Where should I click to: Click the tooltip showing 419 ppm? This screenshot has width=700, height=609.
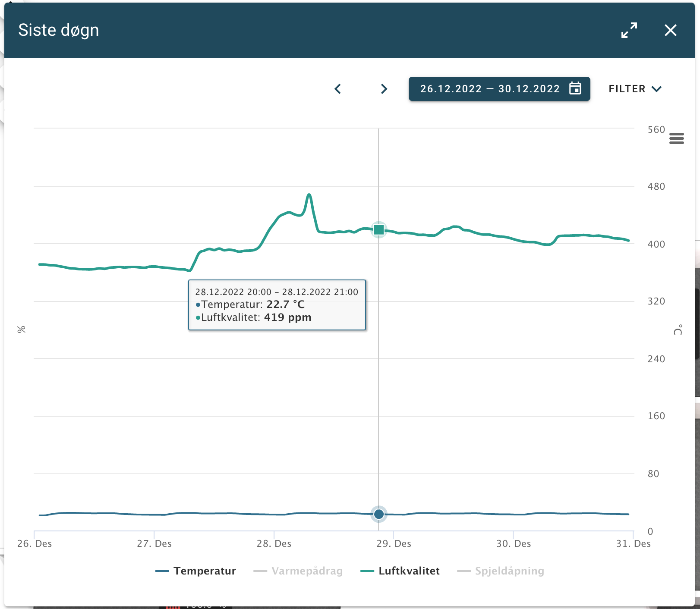(x=277, y=305)
